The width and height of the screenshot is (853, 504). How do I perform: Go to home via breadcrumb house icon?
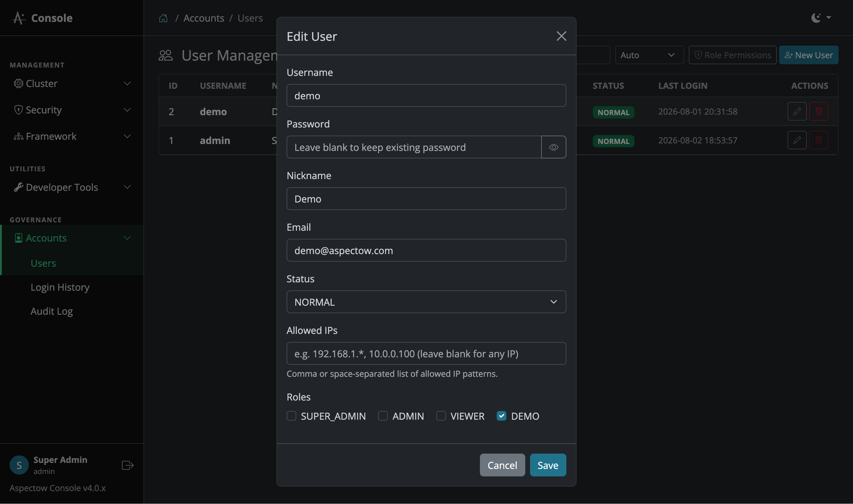(x=163, y=18)
